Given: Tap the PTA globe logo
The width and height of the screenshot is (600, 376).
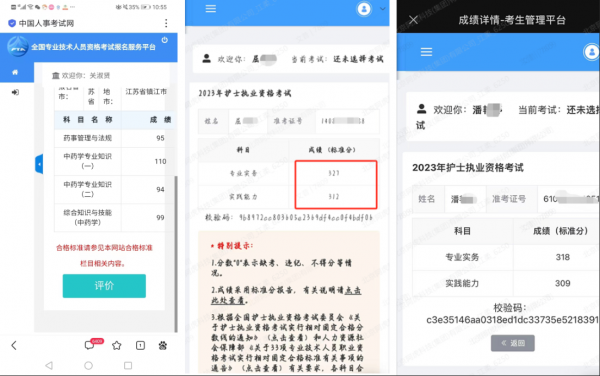Looking at the screenshot, I should tap(18, 47).
